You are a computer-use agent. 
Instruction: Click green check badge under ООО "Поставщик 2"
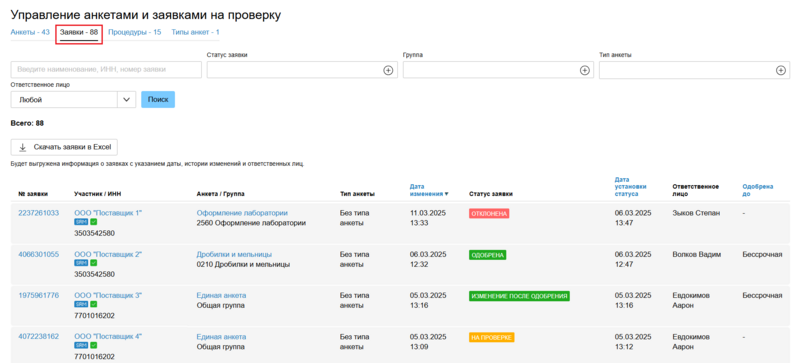(93, 263)
